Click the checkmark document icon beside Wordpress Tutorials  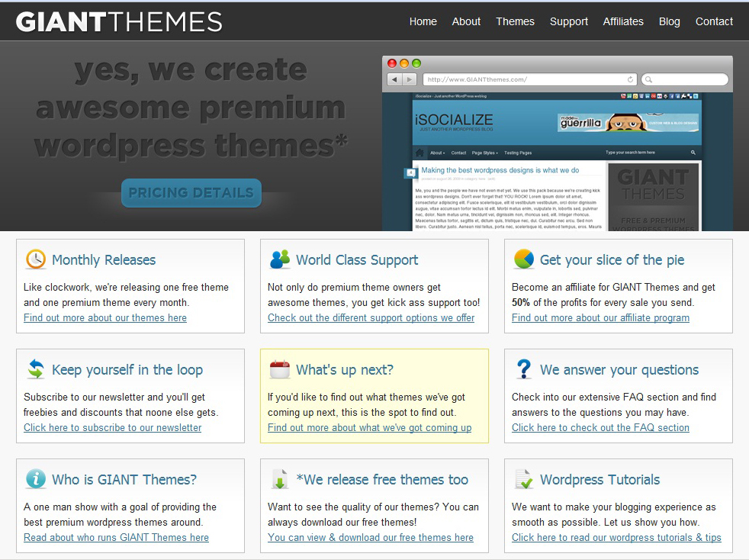pos(524,479)
